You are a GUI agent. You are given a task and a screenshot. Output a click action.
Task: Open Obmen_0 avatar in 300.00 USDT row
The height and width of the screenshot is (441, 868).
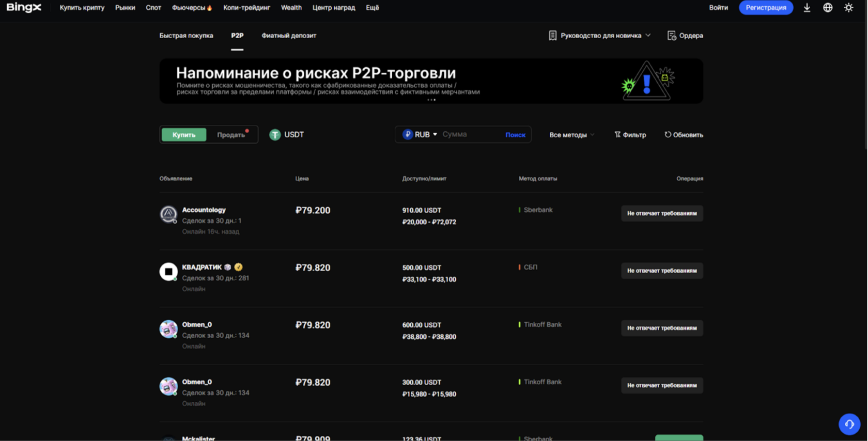pos(168,386)
